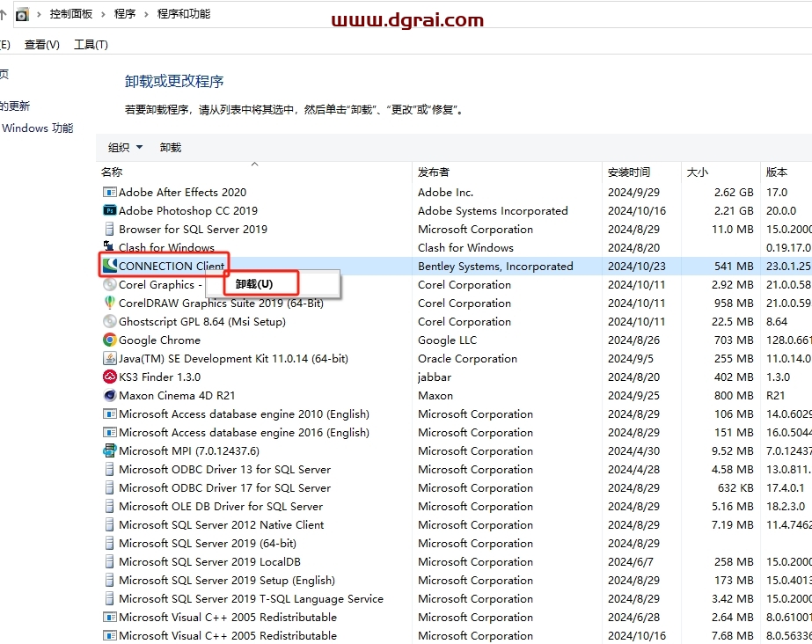
Task: Click the Access database engine 2016 icon
Action: [109, 432]
